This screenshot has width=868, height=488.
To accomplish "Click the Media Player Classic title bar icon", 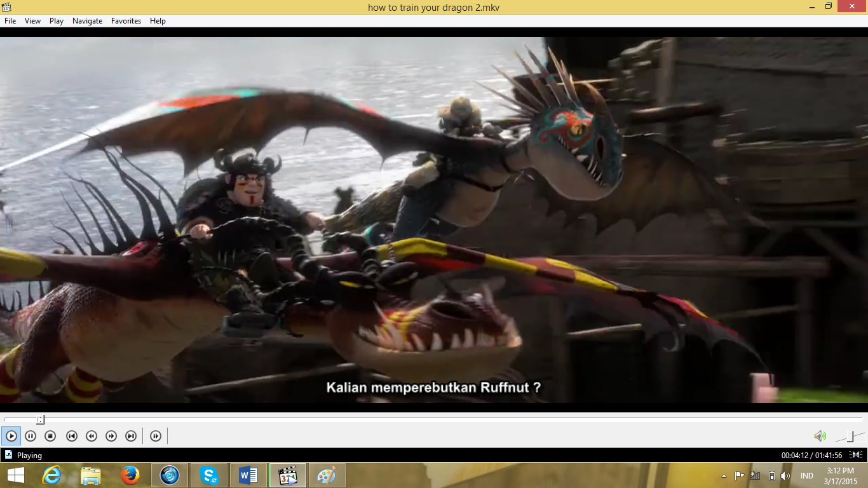I will [x=7, y=7].
